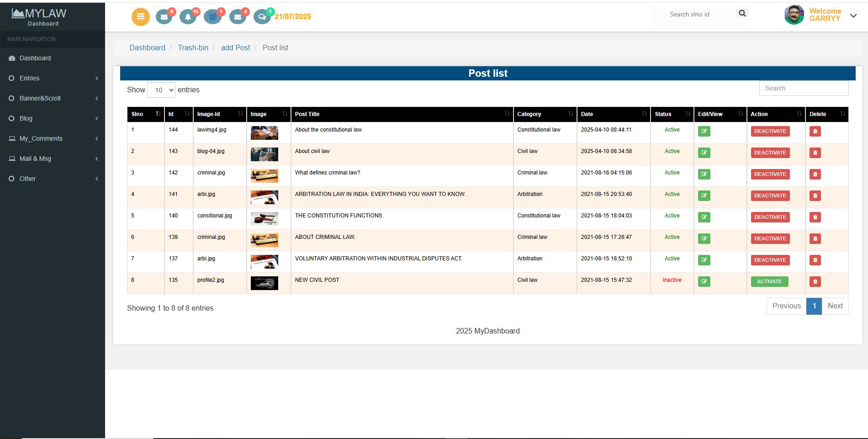
Task: Open envelope icon with badge 4
Action: click(x=238, y=17)
